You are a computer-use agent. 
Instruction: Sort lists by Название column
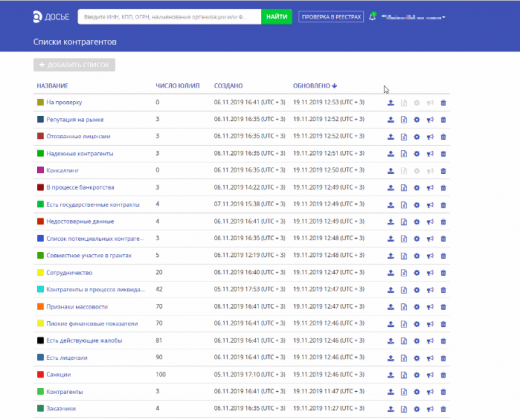pos(52,86)
